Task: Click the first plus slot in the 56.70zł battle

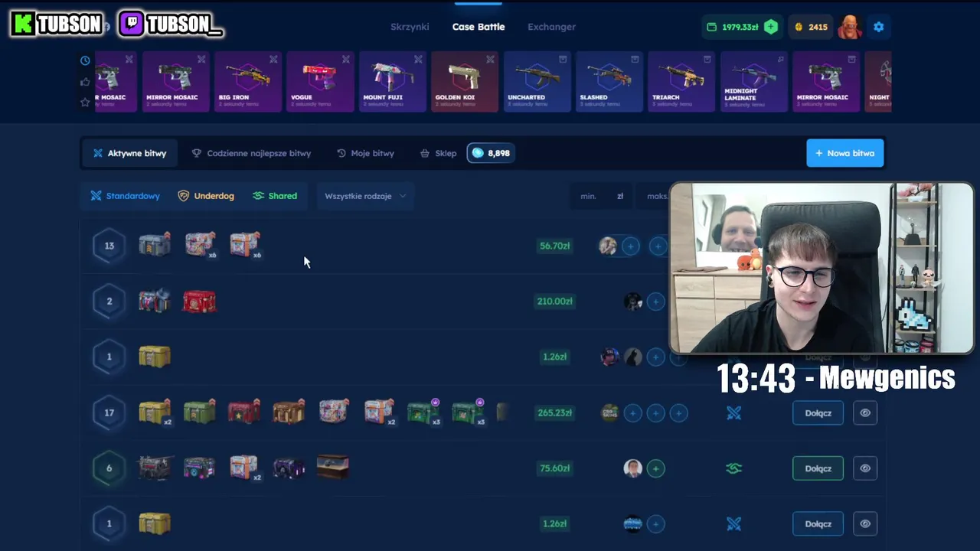Action: pyautogui.click(x=631, y=246)
